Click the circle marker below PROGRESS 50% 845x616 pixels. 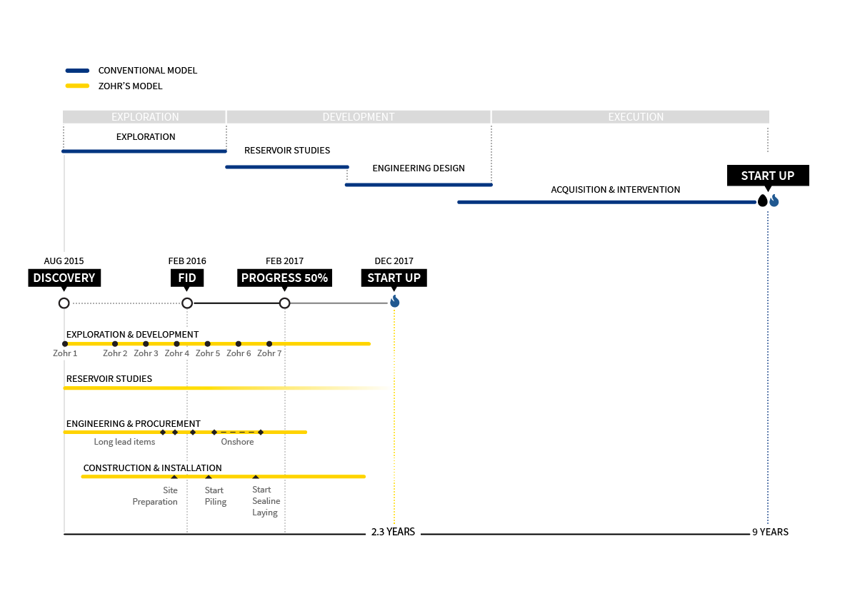tap(285, 303)
